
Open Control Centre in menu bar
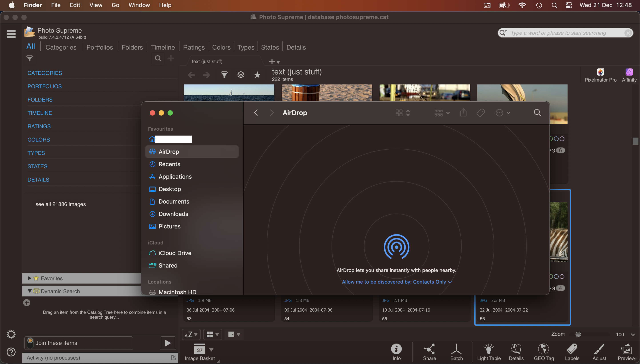pos(569,5)
